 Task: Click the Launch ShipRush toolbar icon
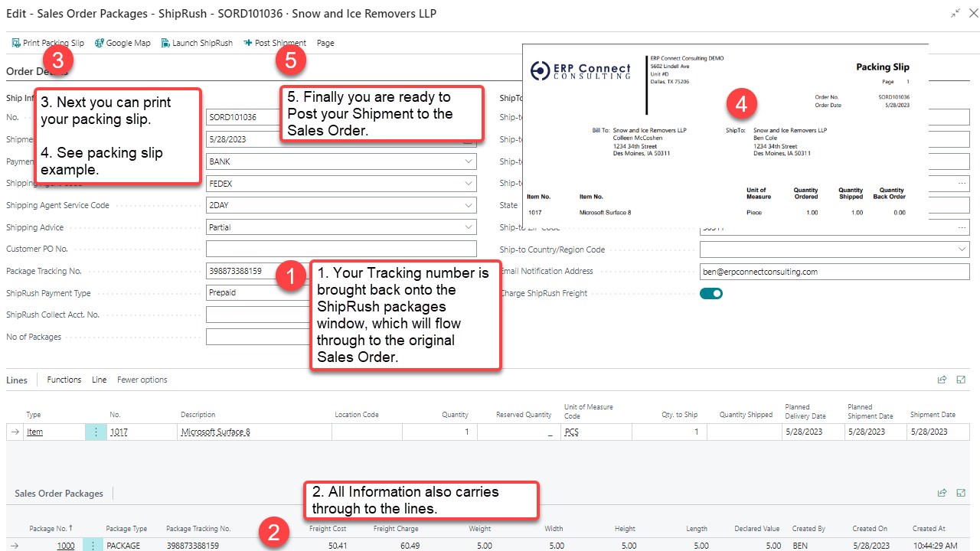pos(165,43)
